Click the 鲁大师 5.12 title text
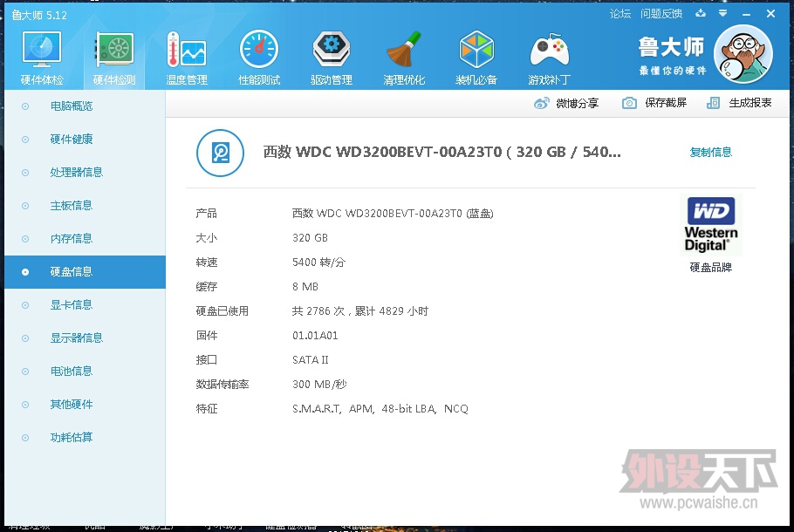 (39, 15)
